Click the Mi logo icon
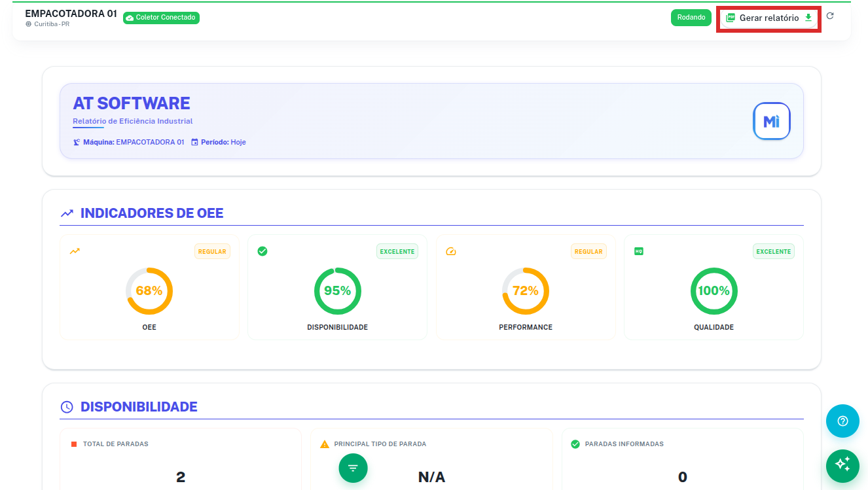868x490 pixels. click(771, 121)
